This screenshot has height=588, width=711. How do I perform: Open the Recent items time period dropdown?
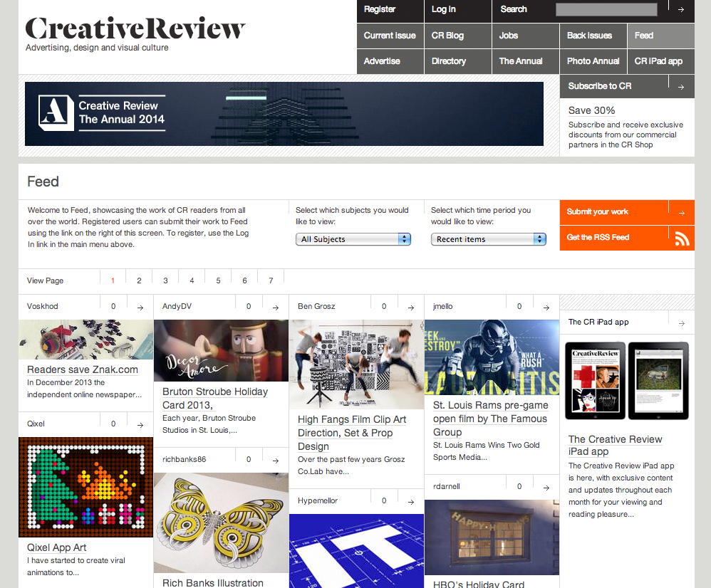[x=488, y=239]
